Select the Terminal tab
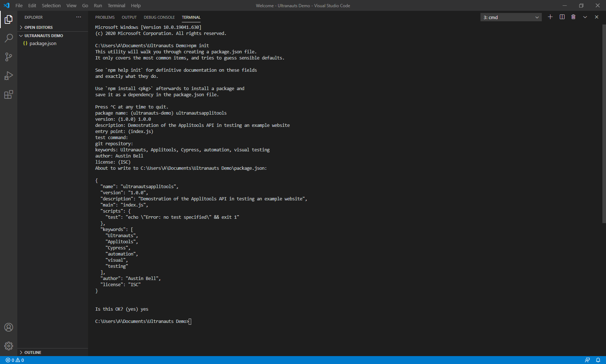Viewport: 606px width, 364px height. pyautogui.click(x=191, y=17)
